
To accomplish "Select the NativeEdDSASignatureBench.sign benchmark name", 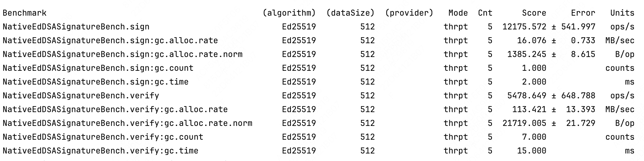I will coord(76,27).
